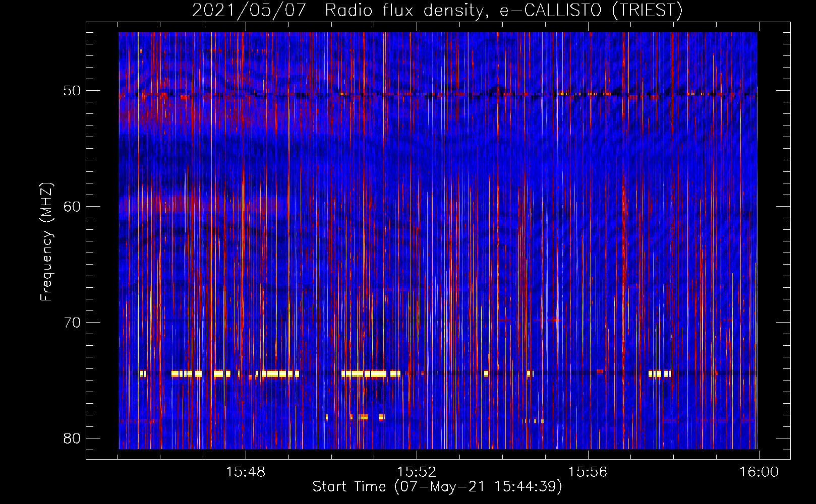Click the '60' frequency tick label

pos(72,206)
